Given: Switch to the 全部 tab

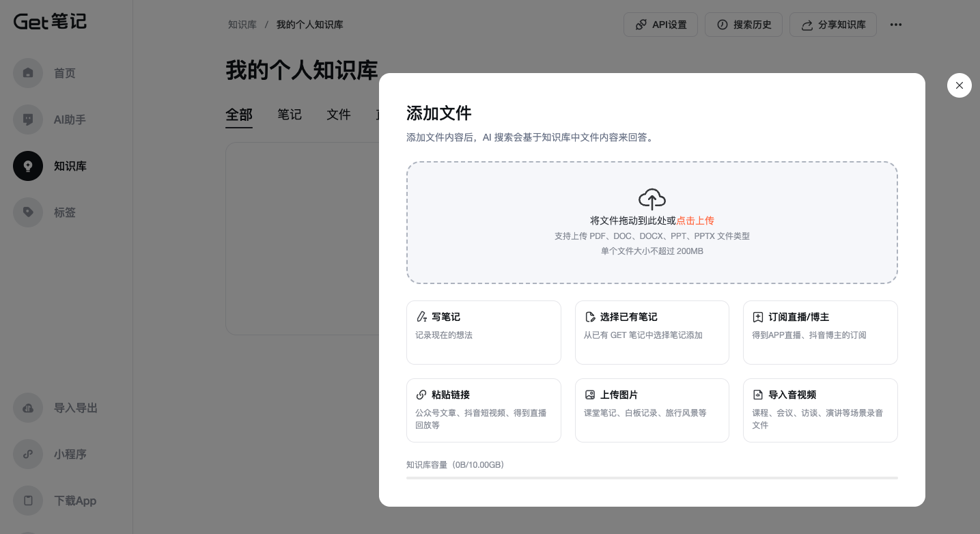Looking at the screenshot, I should pyautogui.click(x=239, y=115).
